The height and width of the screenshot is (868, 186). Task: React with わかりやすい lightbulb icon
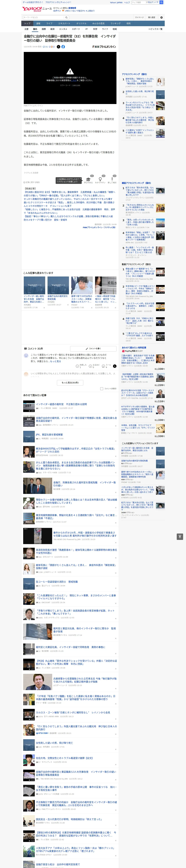pyautogui.click(x=100, y=179)
